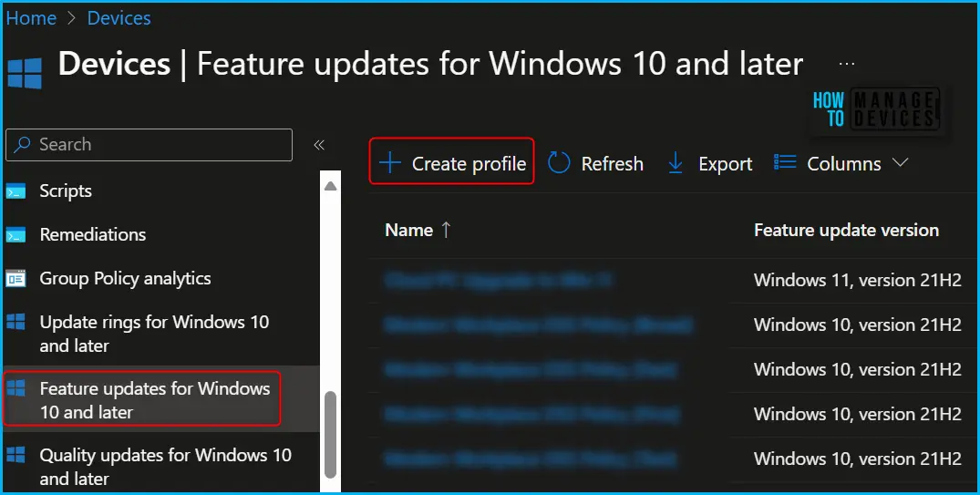Image resolution: width=980 pixels, height=495 pixels.
Task: Sort by Feature update version header
Action: click(846, 230)
